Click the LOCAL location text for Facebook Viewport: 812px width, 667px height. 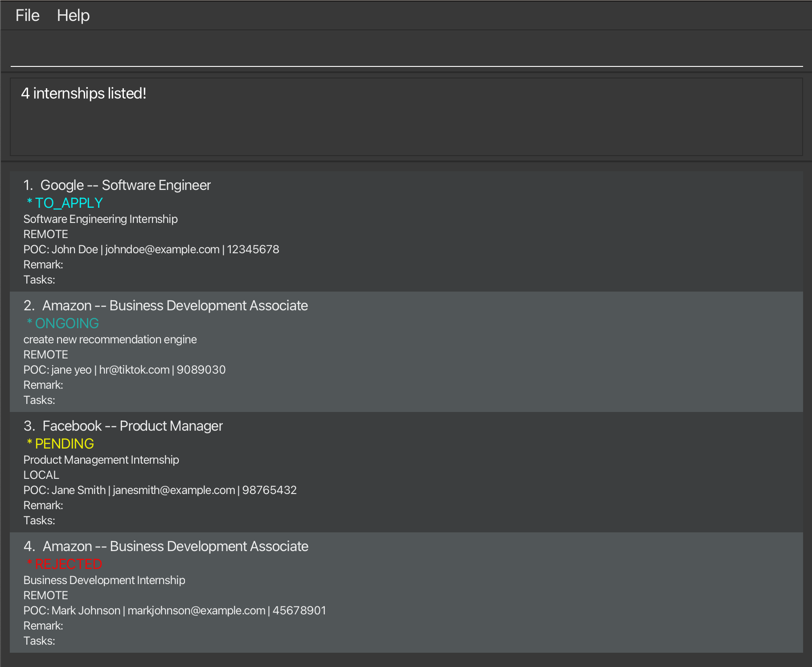click(x=41, y=475)
